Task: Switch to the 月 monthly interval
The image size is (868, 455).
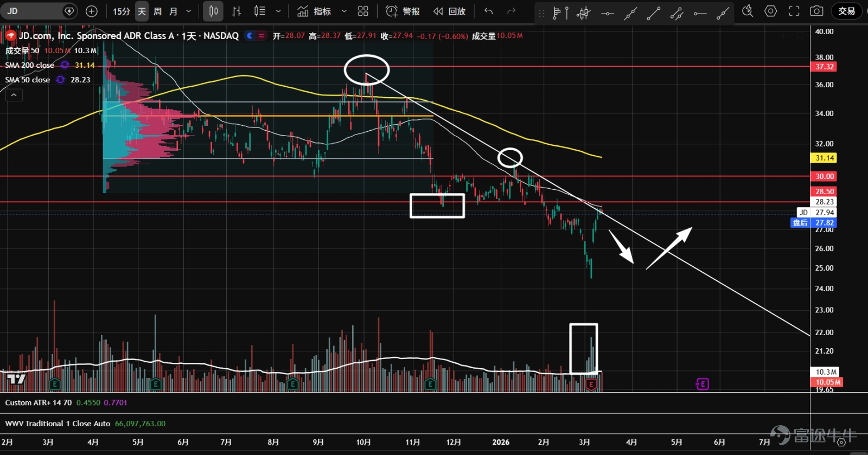Action: coord(173,11)
